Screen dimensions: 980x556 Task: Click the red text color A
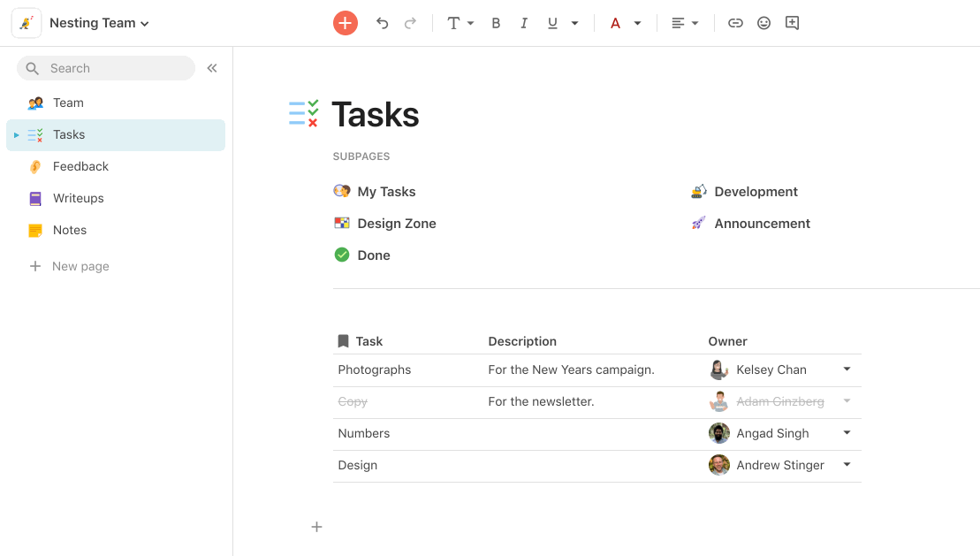pyautogui.click(x=615, y=23)
